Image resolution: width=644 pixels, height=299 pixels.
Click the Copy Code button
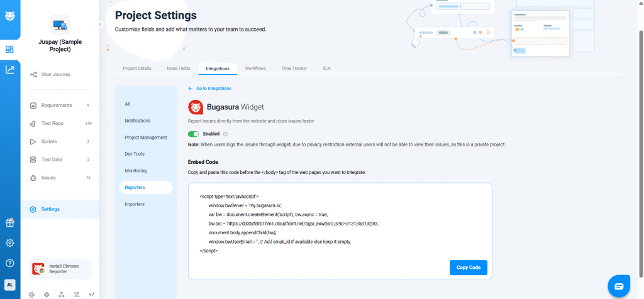click(468, 268)
